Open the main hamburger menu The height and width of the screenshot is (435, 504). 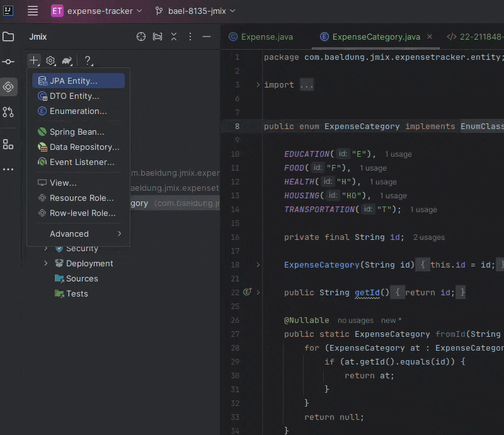[x=33, y=11]
